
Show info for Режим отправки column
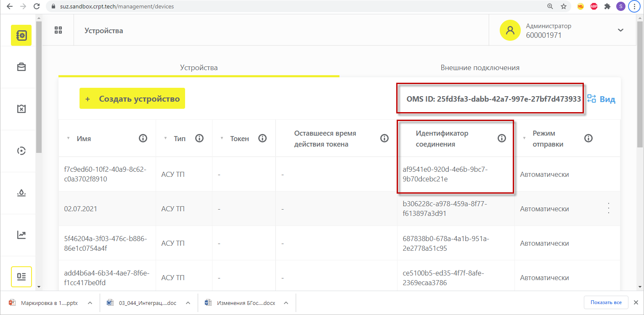click(x=588, y=138)
